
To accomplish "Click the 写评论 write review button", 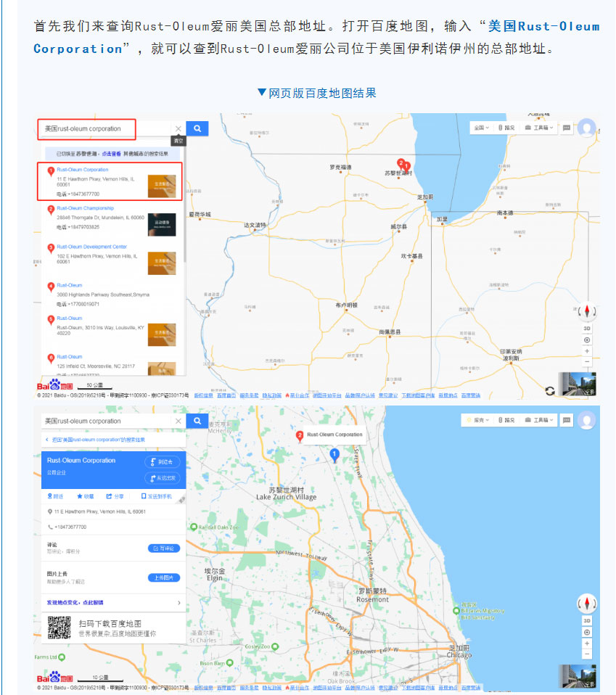I will pos(163,548).
